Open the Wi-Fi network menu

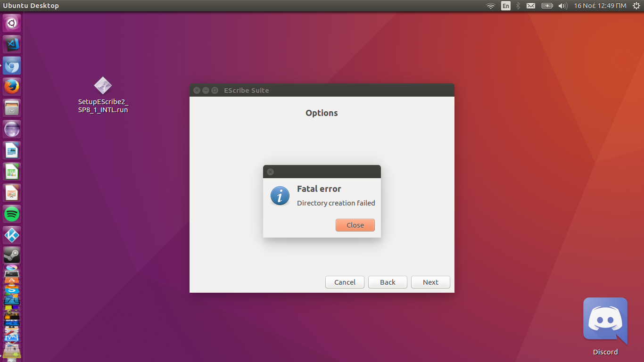click(491, 6)
